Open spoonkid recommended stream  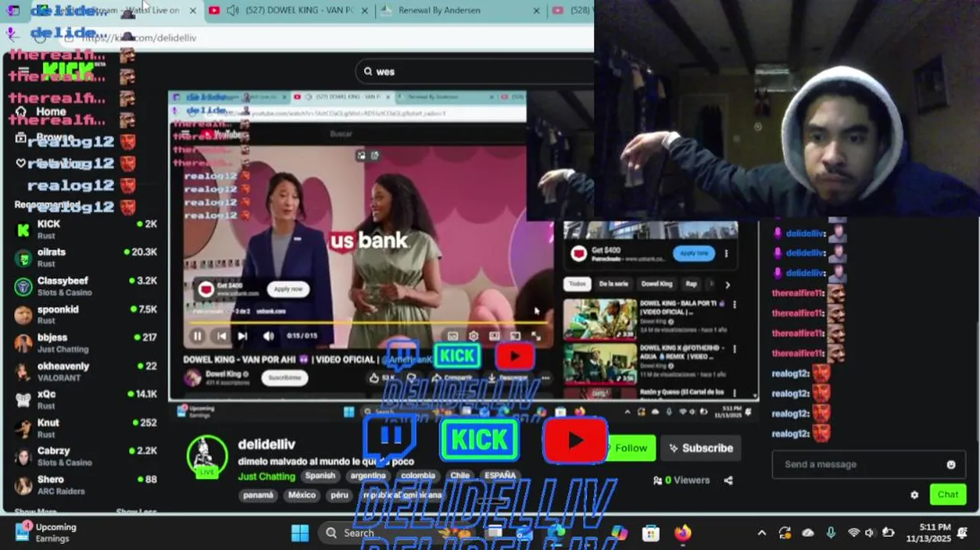tap(85, 315)
